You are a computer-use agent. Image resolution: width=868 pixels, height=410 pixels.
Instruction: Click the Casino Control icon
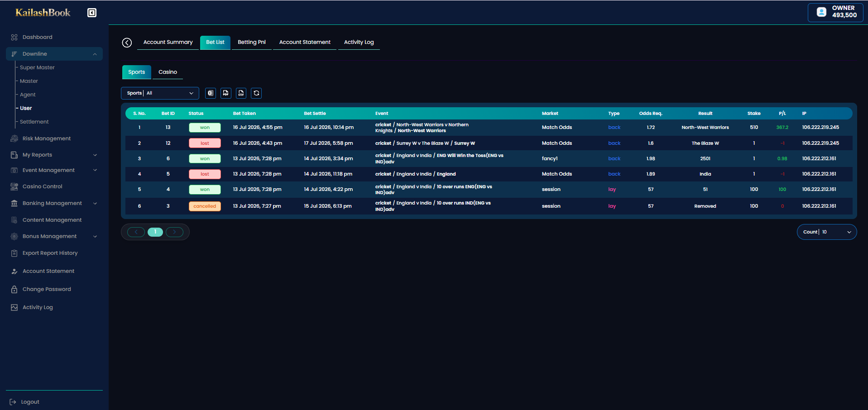click(x=14, y=186)
